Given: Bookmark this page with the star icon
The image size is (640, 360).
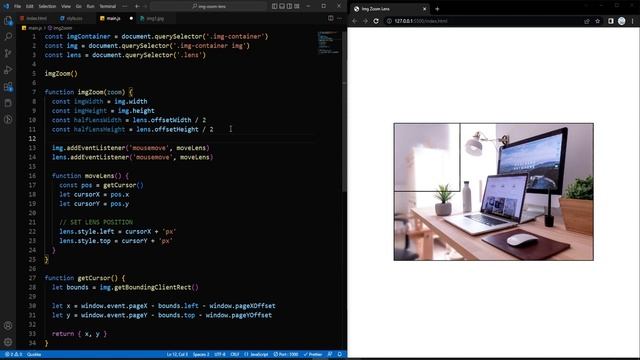Looking at the screenshot, I should tap(598, 21).
